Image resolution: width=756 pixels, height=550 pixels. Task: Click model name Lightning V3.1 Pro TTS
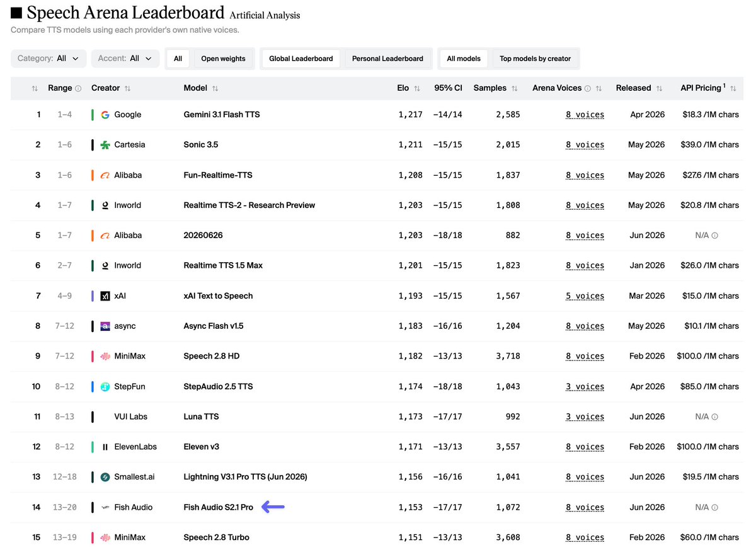pos(246,478)
